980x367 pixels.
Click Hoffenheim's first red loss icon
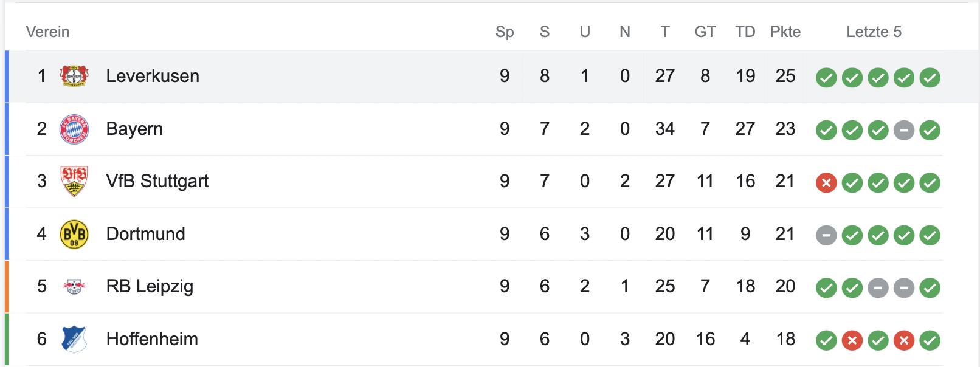[852, 340]
